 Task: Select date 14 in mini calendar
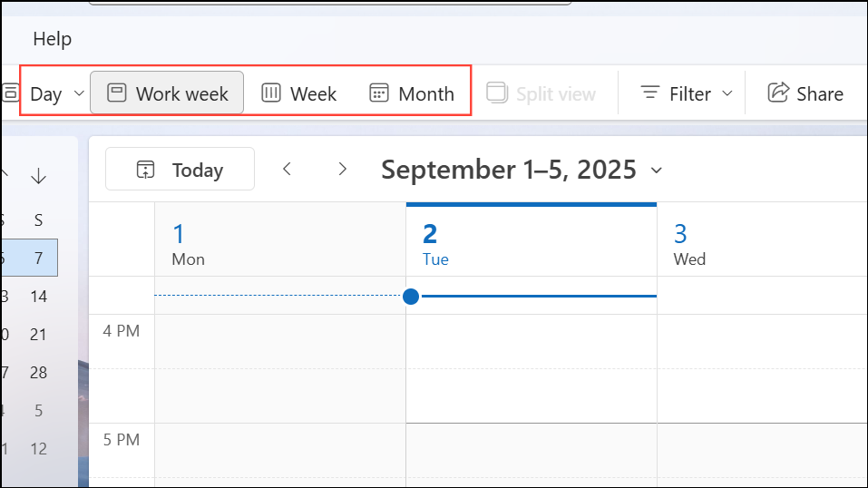tap(38, 297)
